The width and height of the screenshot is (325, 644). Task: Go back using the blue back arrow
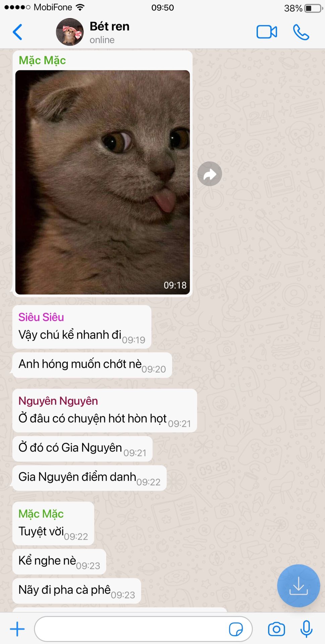tap(17, 32)
